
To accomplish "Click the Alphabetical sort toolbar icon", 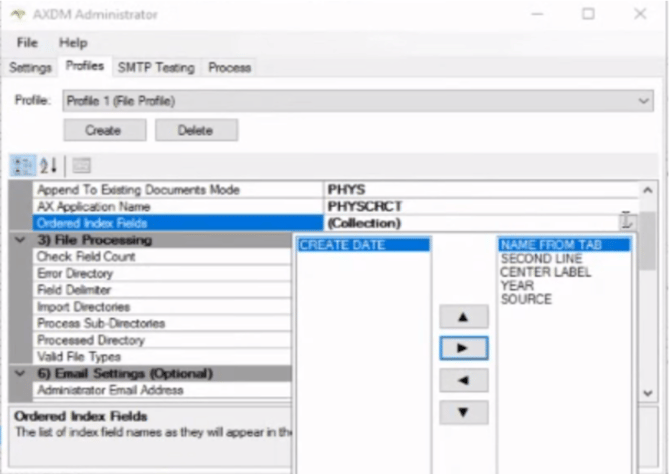I will tap(49, 166).
